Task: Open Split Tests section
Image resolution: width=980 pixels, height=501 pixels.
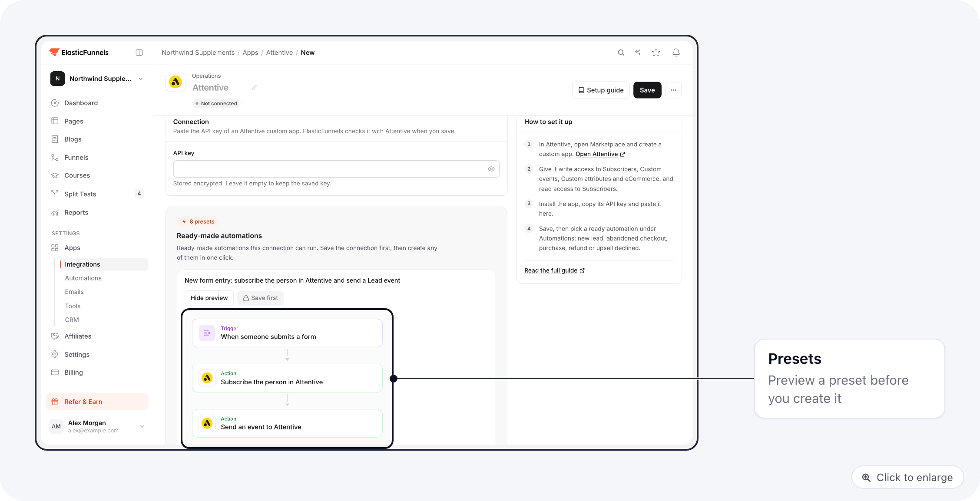Action: point(97,194)
